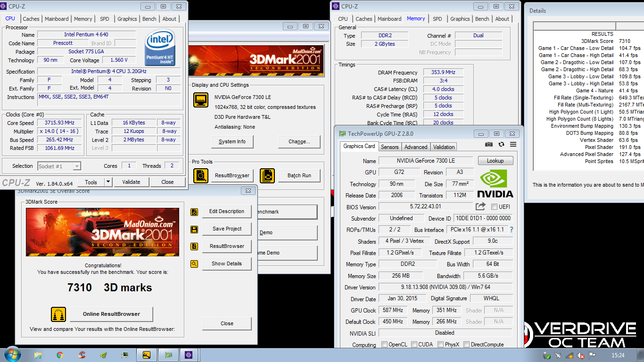This screenshot has width=644, height=362.
Task: Click the system tray clock showing 15:24
Action: tap(618, 355)
